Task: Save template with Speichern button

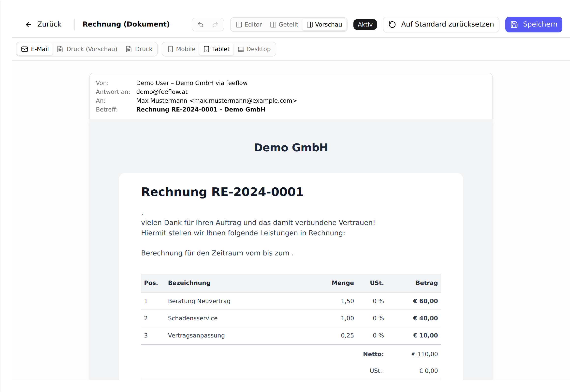Action: 534,25
